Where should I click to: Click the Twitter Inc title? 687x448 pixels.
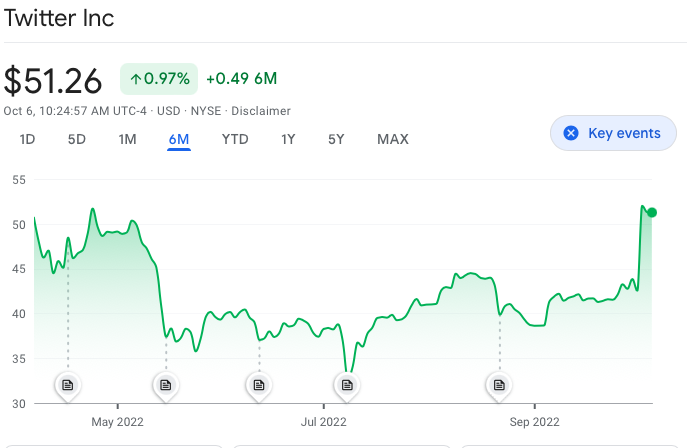59,18
